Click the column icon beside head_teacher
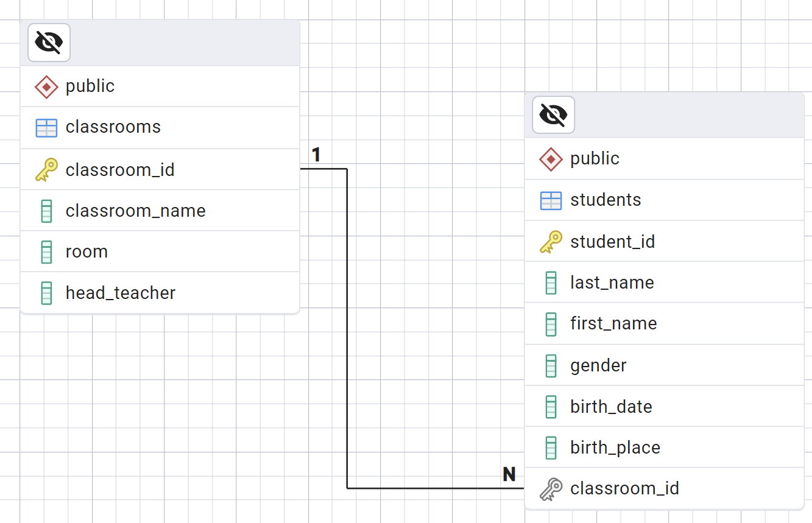 pyautogui.click(x=46, y=293)
